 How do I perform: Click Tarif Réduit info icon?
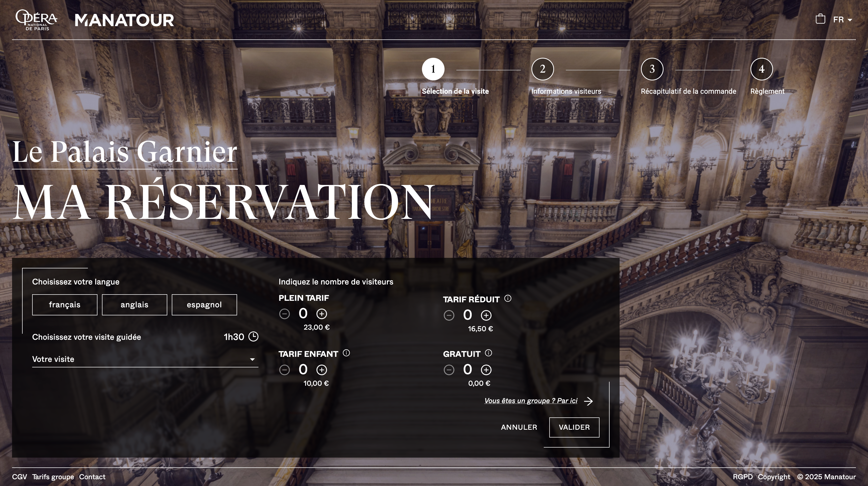click(x=508, y=298)
